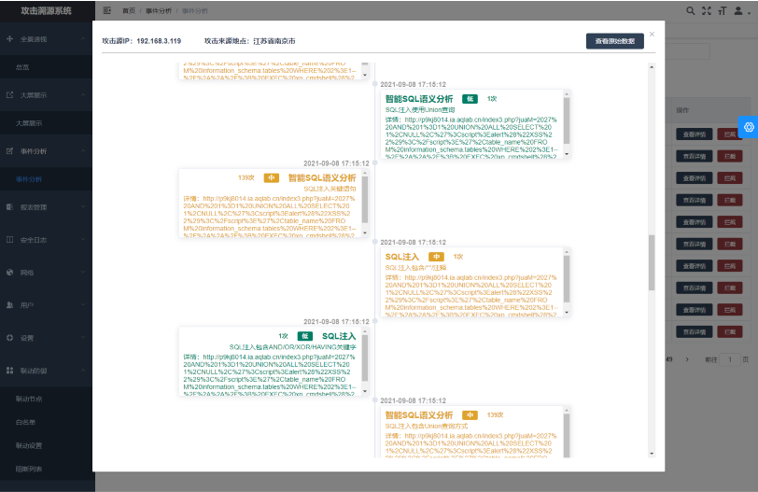The height and width of the screenshot is (492, 758).
Task: Expand 报表管理 in the sidebar
Action: pyautogui.click(x=46, y=207)
